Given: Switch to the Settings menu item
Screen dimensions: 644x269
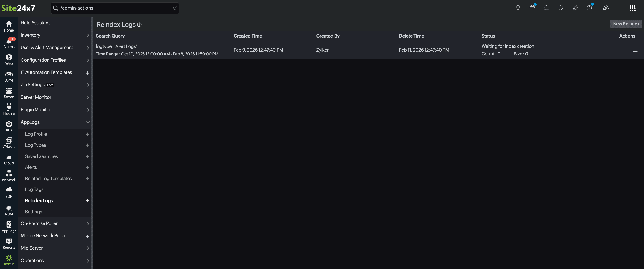Looking at the screenshot, I should tap(33, 212).
